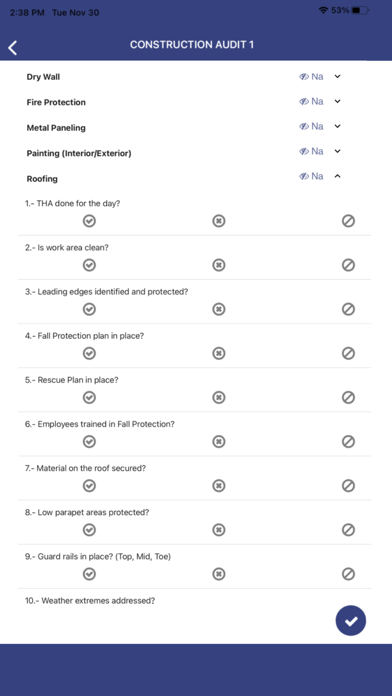
Task: Toggle Na for the Roofing section
Action: pos(311,176)
